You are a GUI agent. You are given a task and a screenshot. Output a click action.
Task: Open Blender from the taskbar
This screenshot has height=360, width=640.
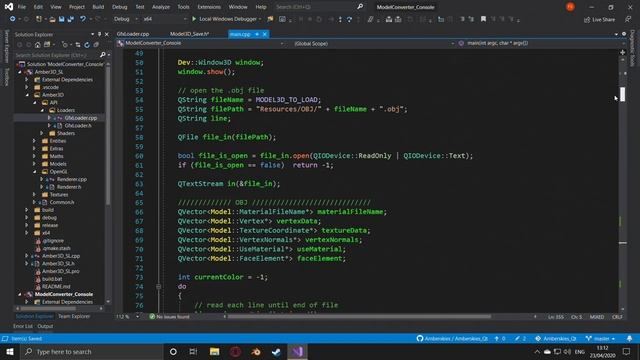256,351
